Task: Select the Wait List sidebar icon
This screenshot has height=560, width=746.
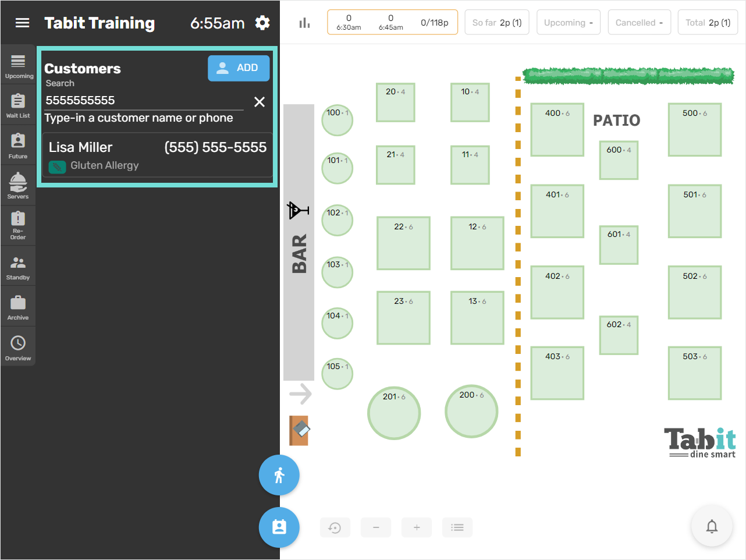Action: tap(18, 105)
